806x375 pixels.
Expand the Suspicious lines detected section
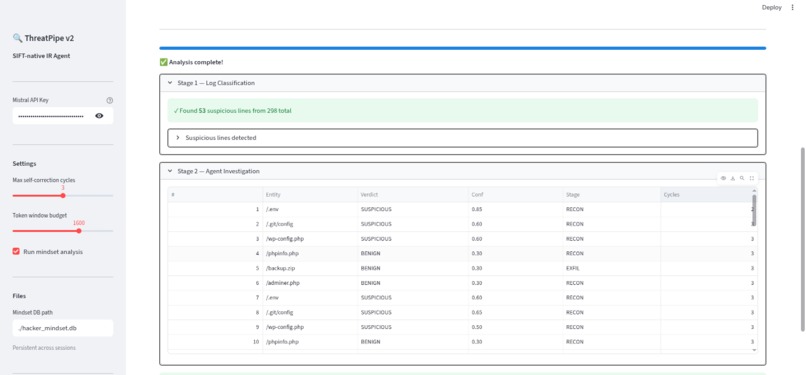(x=463, y=138)
